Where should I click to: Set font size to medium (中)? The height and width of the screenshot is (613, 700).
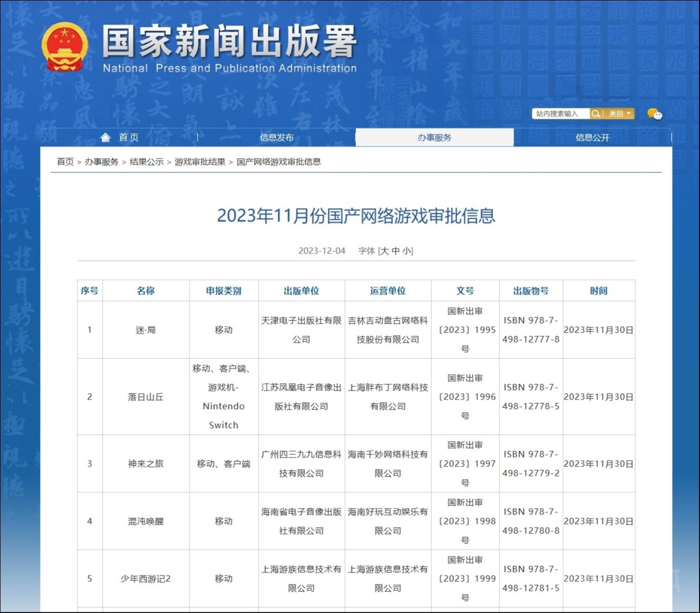pos(396,251)
